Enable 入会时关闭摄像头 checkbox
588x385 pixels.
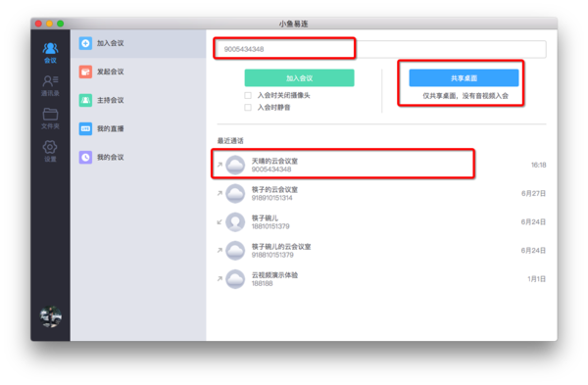(x=248, y=96)
